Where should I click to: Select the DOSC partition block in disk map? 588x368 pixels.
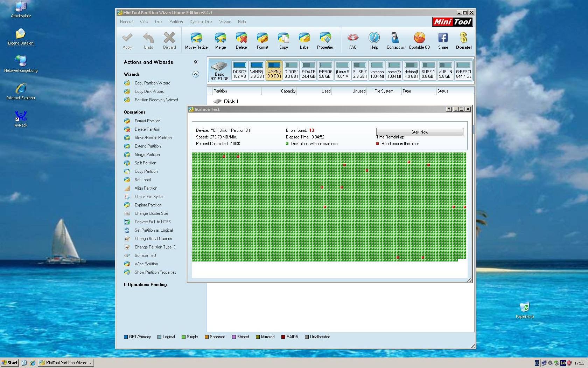coord(240,70)
